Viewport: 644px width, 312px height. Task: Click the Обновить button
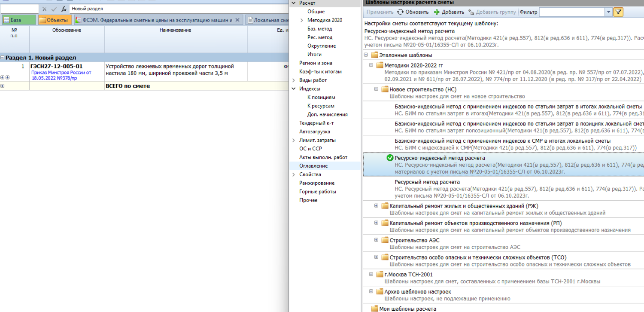pos(413,12)
